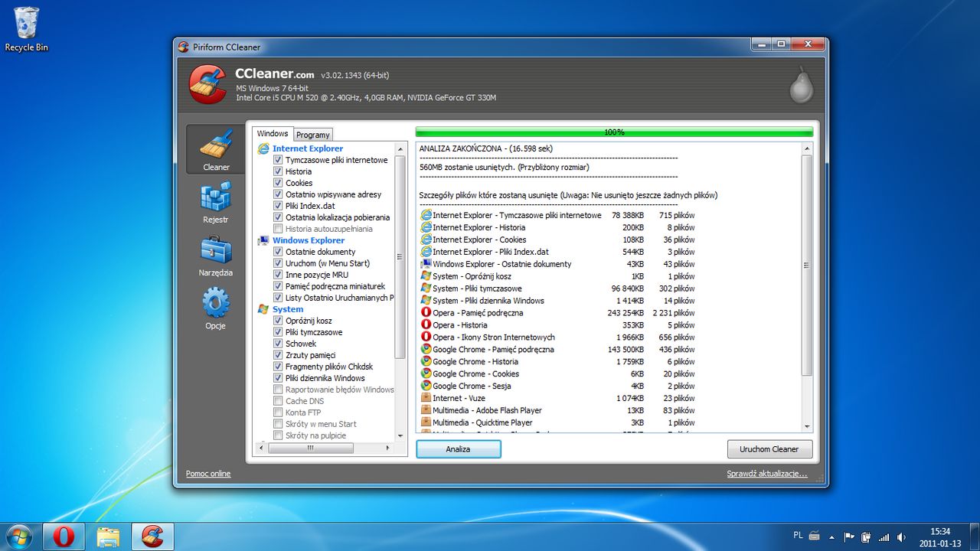
Task: Launch Opera from the taskbar
Action: pyautogui.click(x=64, y=536)
